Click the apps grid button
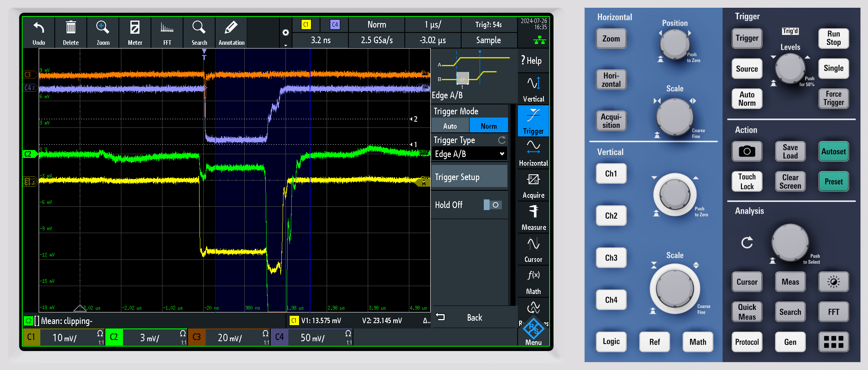Viewport: 868px width, 370px height. click(x=833, y=342)
